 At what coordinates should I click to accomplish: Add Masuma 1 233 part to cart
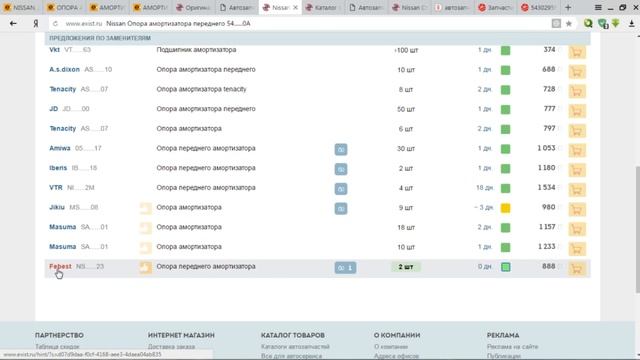[x=577, y=249]
